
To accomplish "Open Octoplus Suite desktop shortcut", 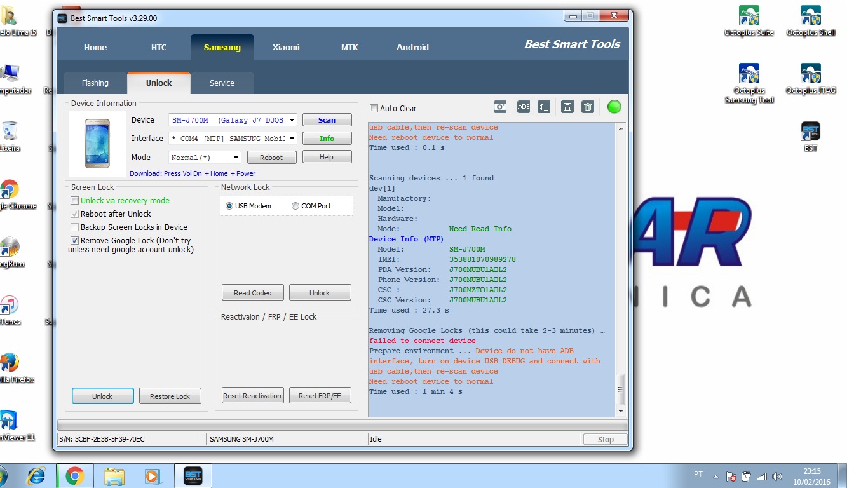I will (x=749, y=21).
